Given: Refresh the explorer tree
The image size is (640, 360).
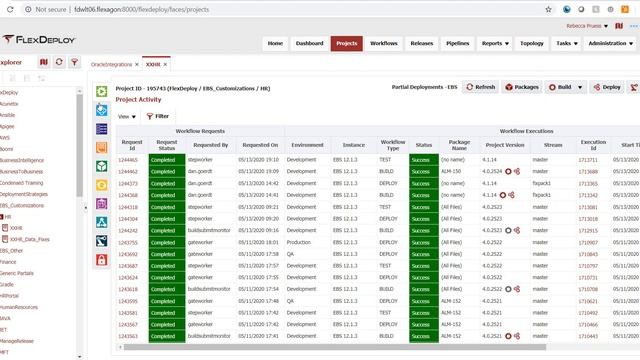Looking at the screenshot, I should [x=59, y=62].
